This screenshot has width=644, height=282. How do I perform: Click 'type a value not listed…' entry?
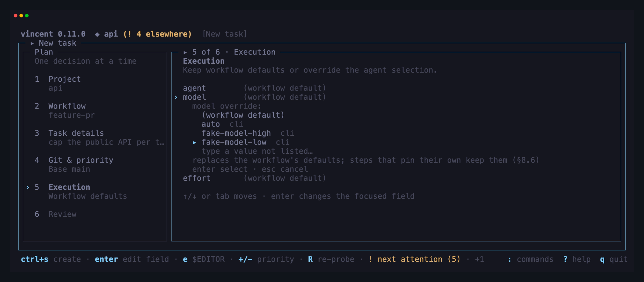coord(257,151)
